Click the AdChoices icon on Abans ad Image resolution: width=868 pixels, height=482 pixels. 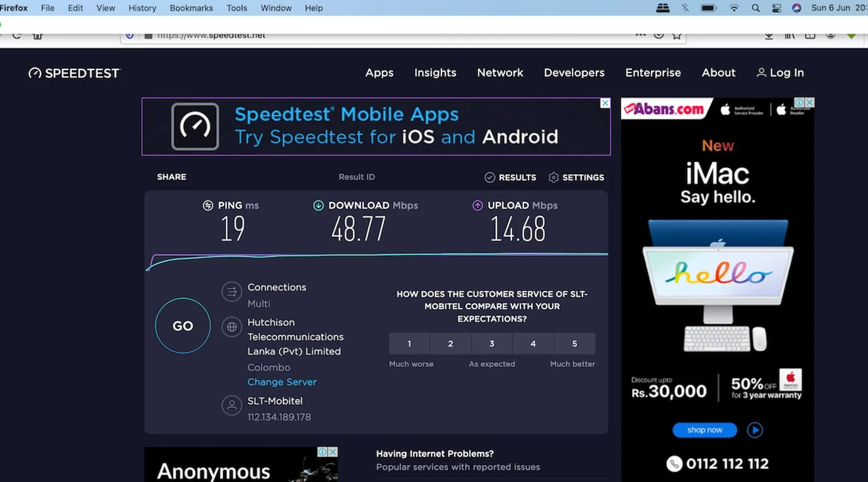pyautogui.click(x=799, y=103)
